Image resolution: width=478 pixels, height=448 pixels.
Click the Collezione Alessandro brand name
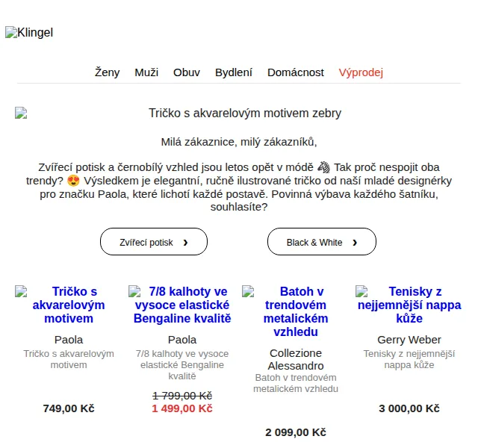[x=296, y=359]
